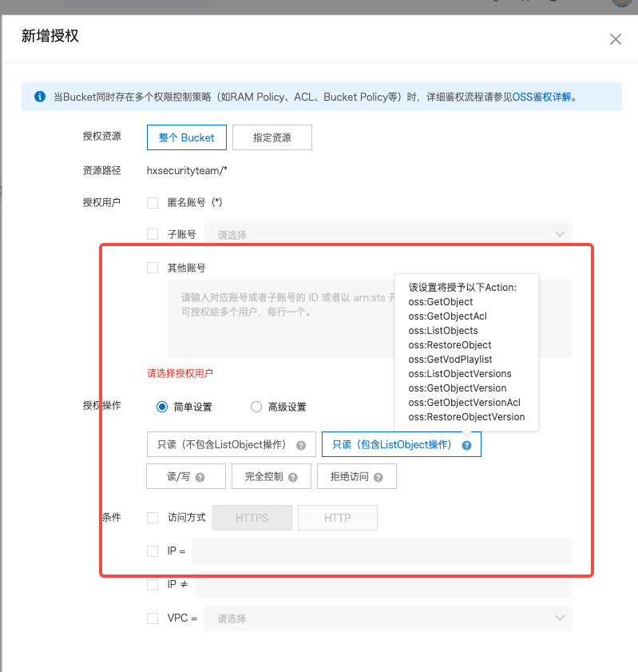
Task: Click help icon beside 只读（包含ListObject操作）
Action: click(466, 445)
